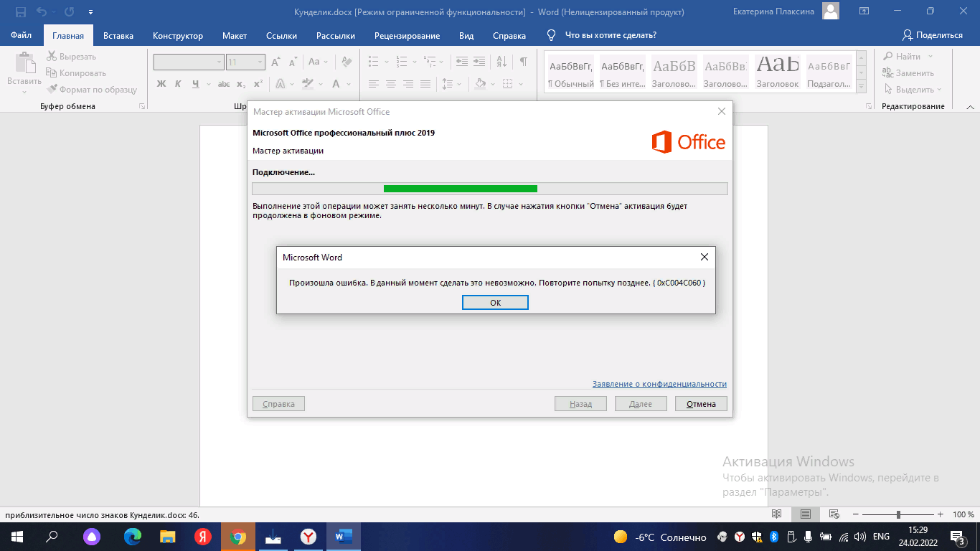The height and width of the screenshot is (551, 980).
Task: Click the decrease indent icon
Action: point(462,62)
